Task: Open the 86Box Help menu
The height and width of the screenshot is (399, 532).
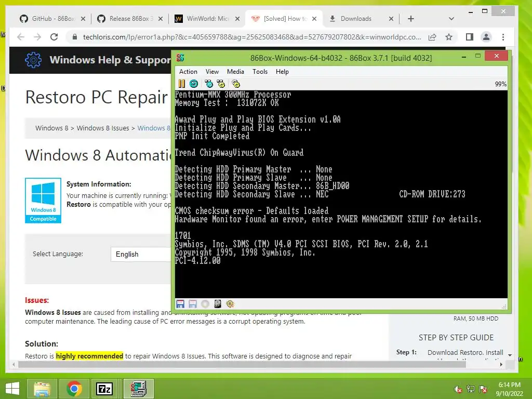Action: pyautogui.click(x=282, y=72)
